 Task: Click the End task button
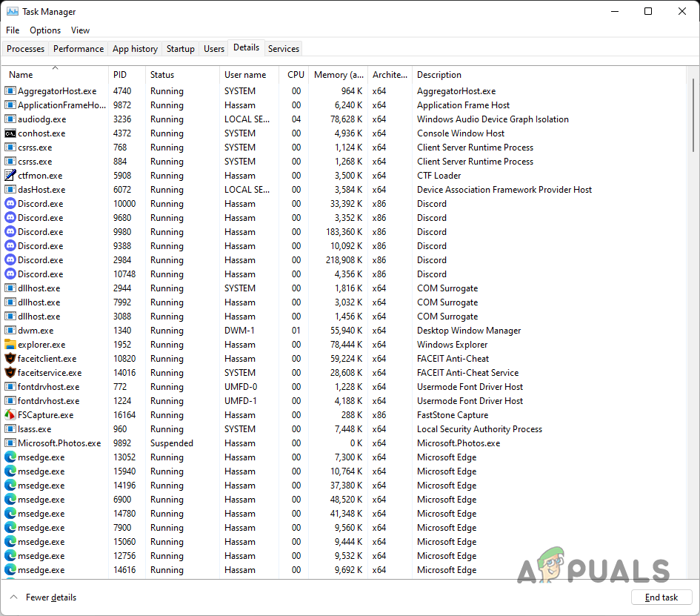point(661,597)
